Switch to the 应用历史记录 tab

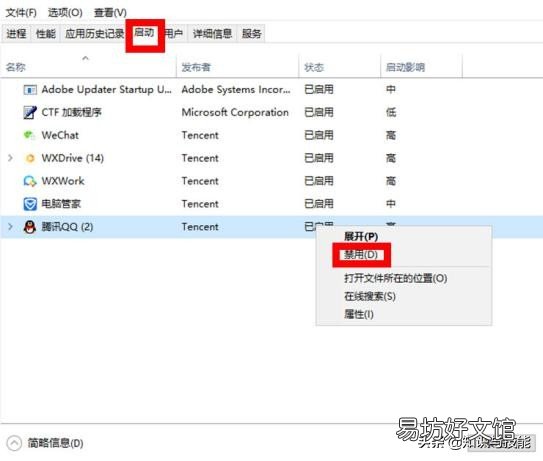pyautogui.click(x=95, y=34)
